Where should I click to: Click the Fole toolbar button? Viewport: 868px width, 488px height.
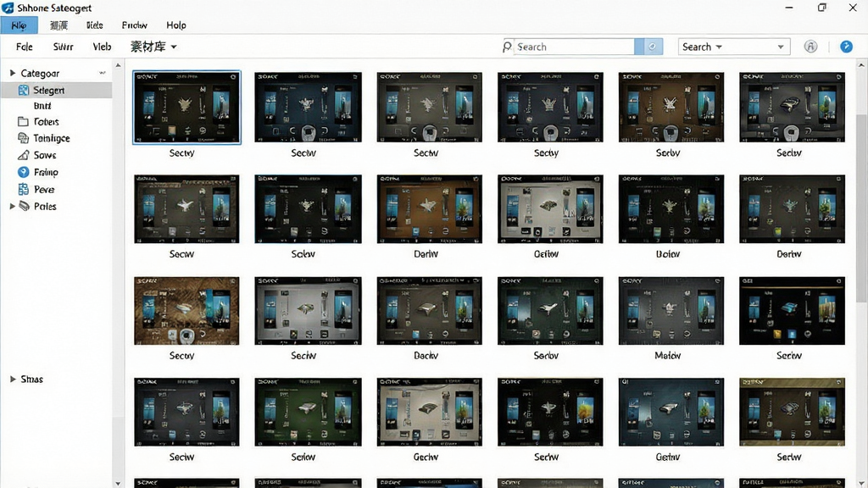(25, 47)
